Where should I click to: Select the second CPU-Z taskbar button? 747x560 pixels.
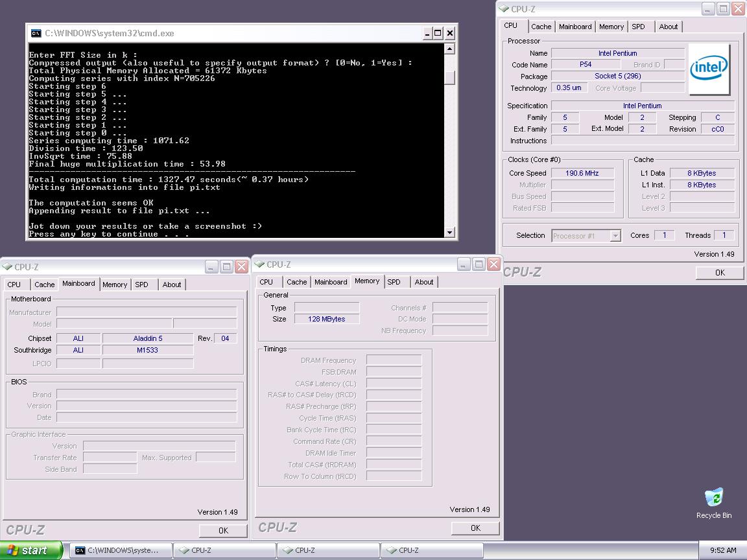coord(327,550)
